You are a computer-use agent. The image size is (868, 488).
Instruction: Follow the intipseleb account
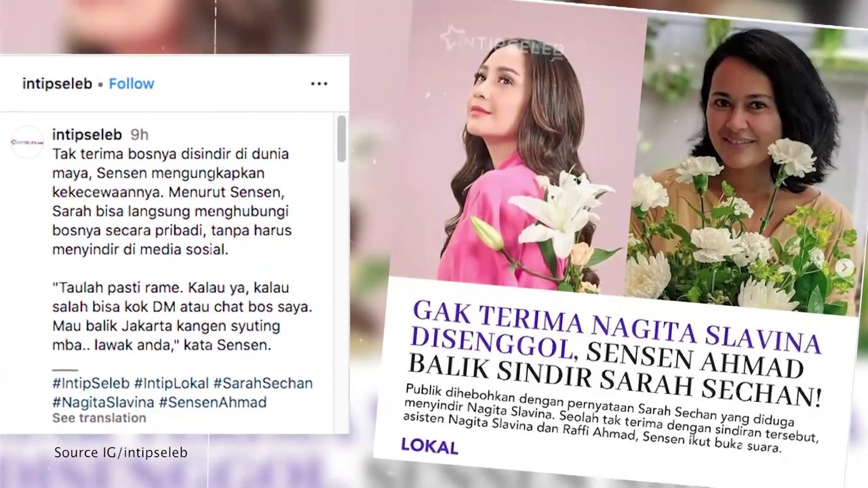132,84
